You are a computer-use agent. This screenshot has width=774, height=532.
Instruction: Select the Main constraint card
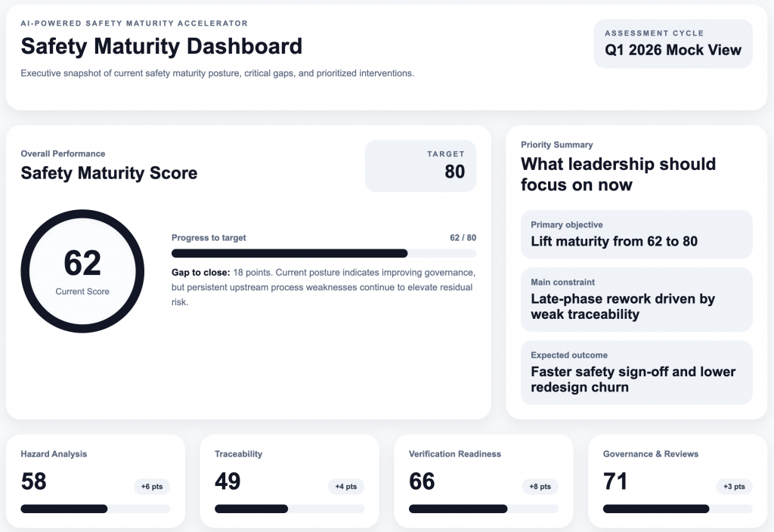636,299
